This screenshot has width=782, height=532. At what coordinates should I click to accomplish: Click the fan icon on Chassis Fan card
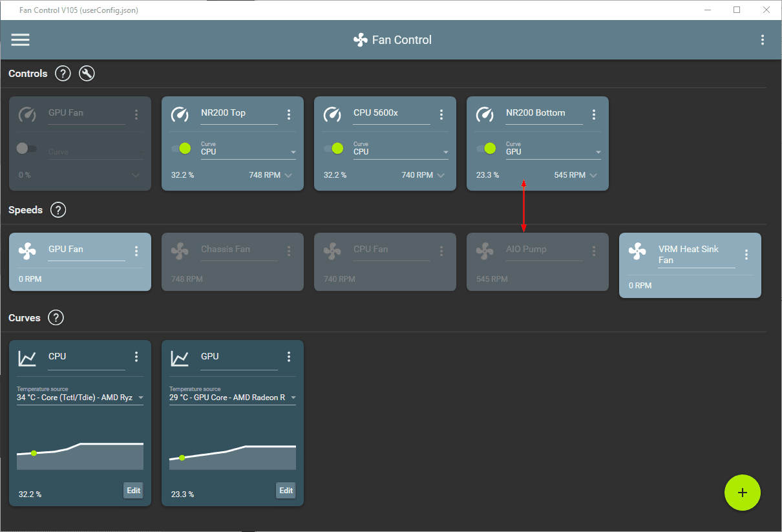[180, 251]
